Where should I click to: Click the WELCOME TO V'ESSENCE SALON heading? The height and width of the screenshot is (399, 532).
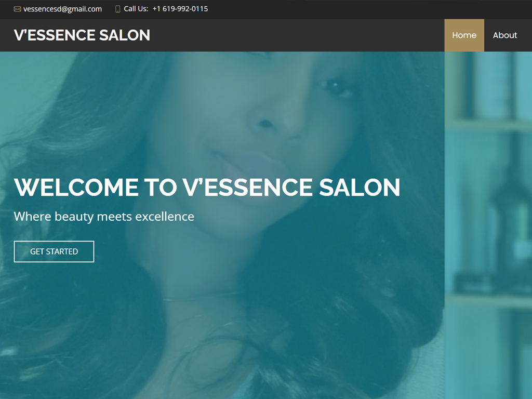[207, 187]
